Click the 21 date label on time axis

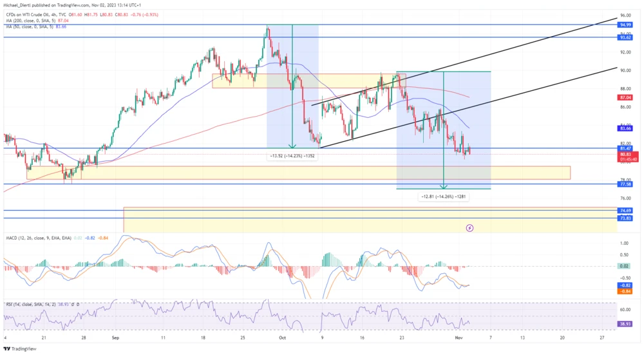click(x=44, y=338)
